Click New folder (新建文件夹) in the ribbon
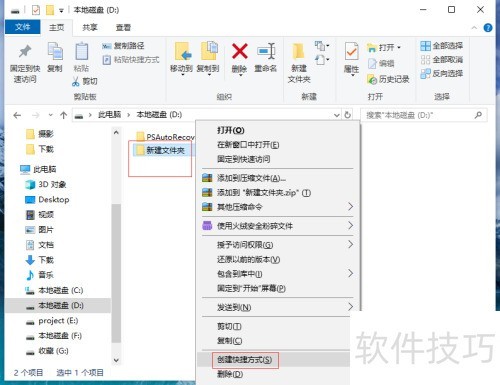Viewport: 500px width, 385px height. (299, 63)
